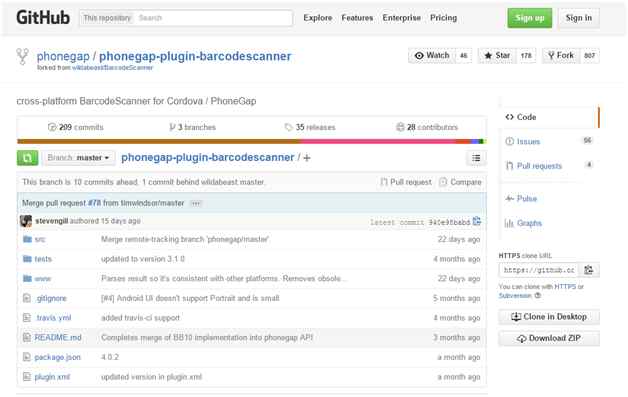Click the green Sign up button
Viewport: 628px width, 397px height.
click(529, 18)
